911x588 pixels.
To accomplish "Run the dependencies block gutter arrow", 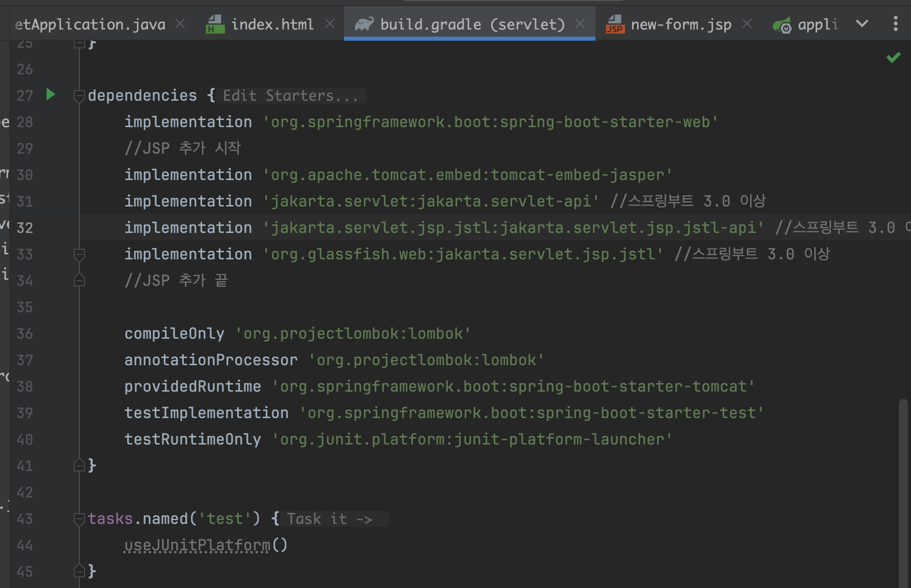I will (x=50, y=95).
